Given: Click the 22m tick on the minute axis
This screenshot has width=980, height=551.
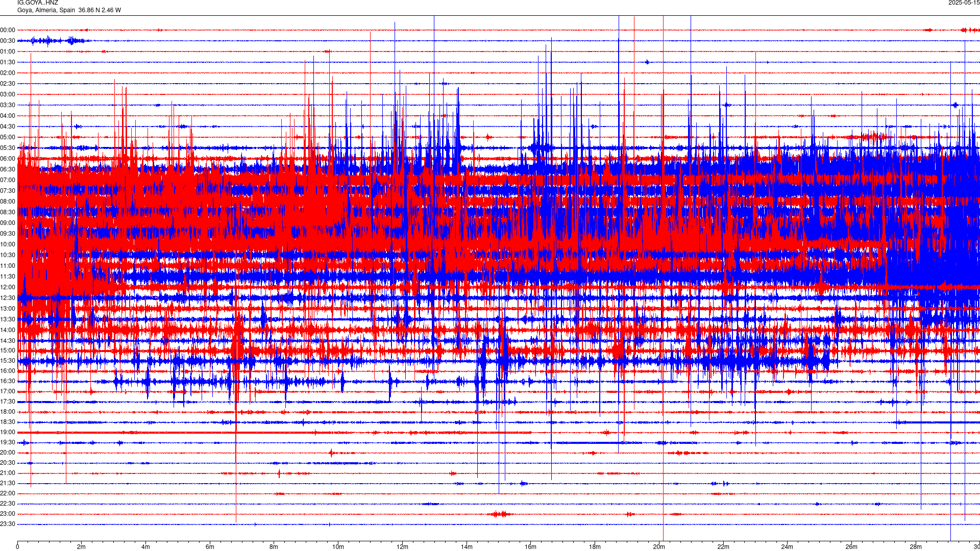Looking at the screenshot, I should pos(723,547).
